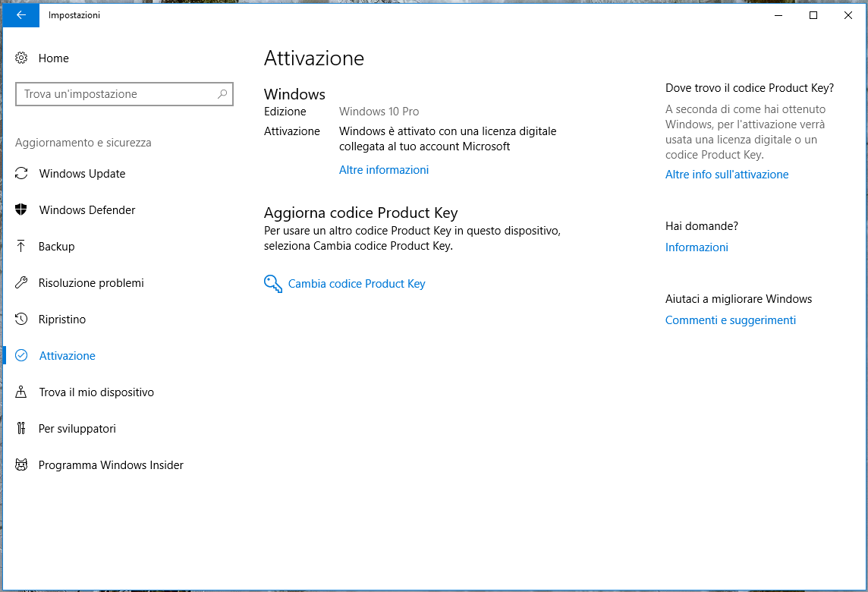
Task: Click the key icon beside Cambia codice
Action: coord(273,284)
